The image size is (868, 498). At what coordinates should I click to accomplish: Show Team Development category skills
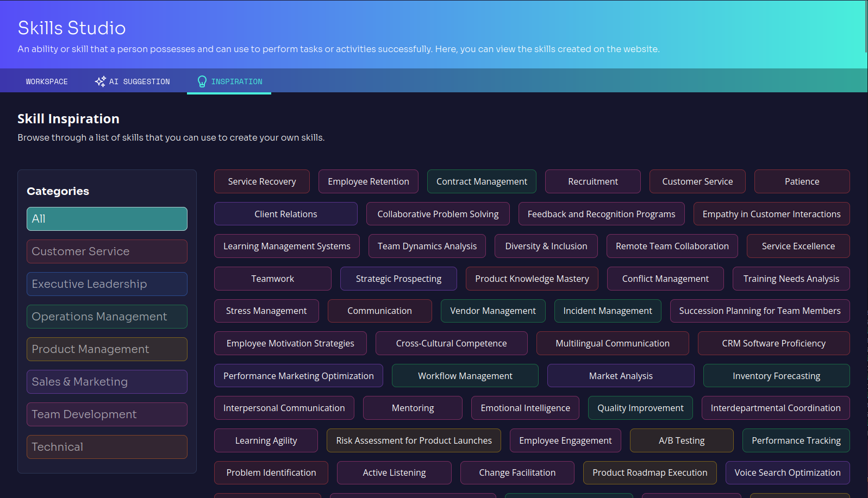[107, 414]
